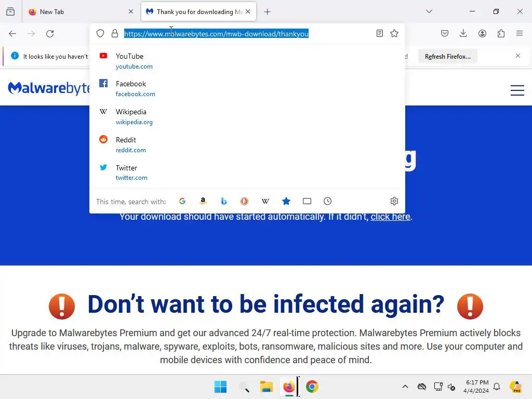This screenshot has width=532, height=399.
Task: Switch to the New Tab tab
Action: tap(81, 12)
